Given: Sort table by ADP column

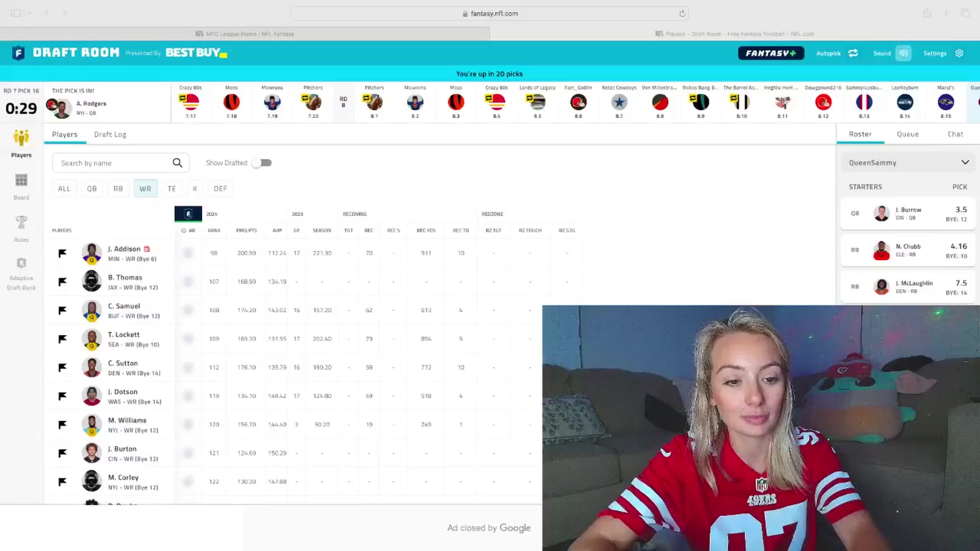Looking at the screenshot, I should 277,231.
